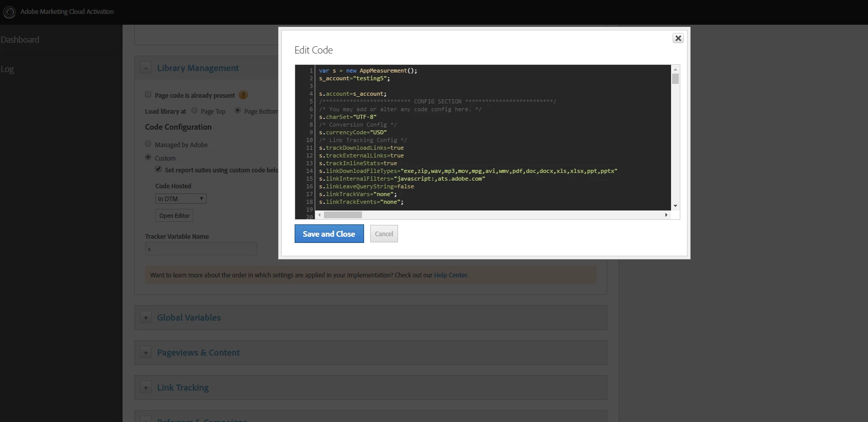868x422 pixels.
Task: Click code line s.currencyCode="USD"
Action: point(353,132)
